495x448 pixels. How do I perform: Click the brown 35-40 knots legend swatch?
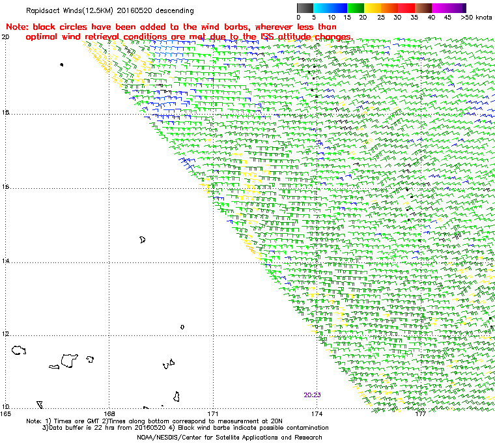tap(423, 8)
